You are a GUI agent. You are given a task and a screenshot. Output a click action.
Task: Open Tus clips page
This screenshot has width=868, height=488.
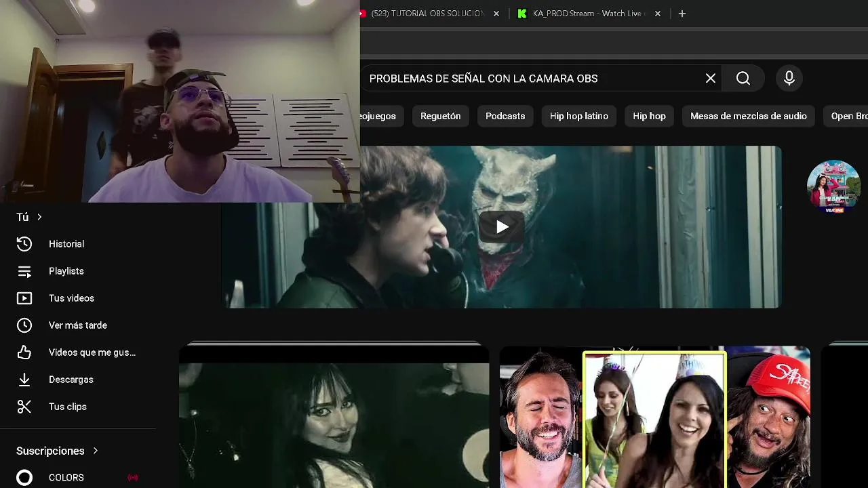pos(68,407)
